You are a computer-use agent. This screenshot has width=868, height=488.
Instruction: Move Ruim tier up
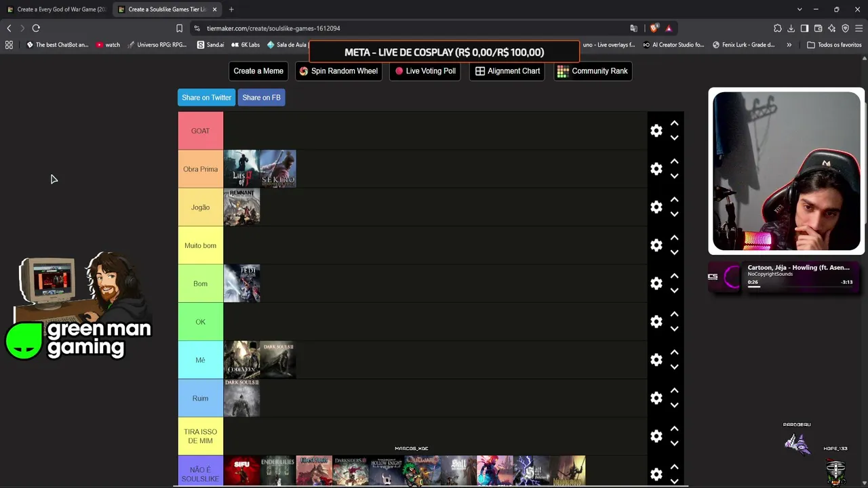coord(674,390)
